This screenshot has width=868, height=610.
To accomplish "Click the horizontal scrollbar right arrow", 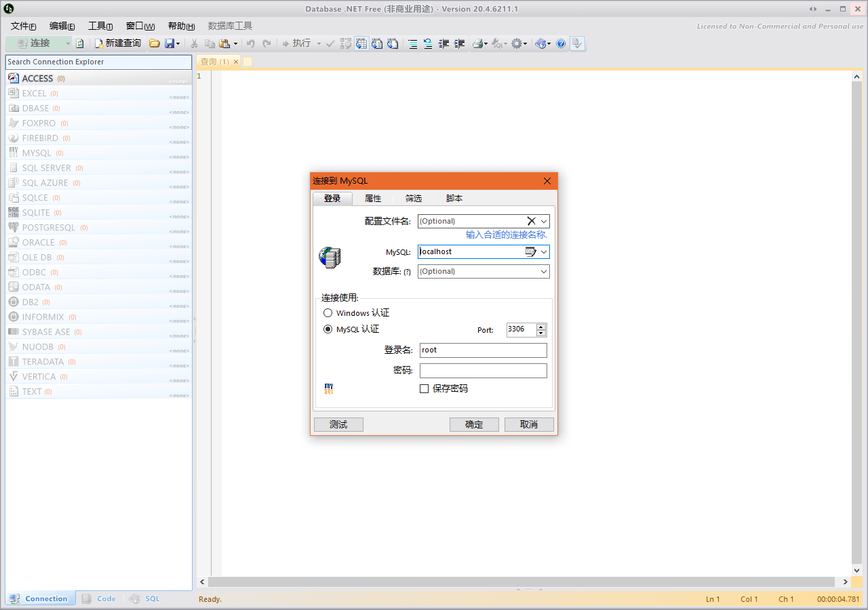I will 846,582.
